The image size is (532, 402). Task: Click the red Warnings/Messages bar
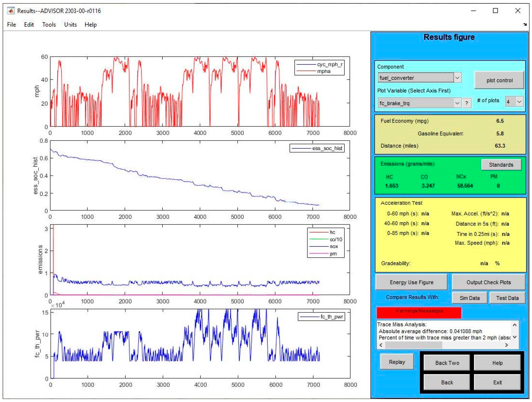click(419, 312)
